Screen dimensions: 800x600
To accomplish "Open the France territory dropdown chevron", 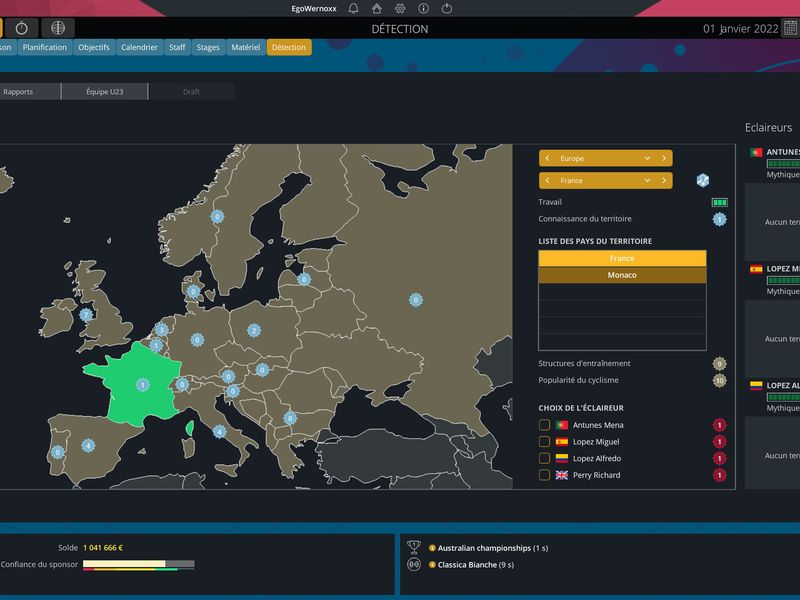I will point(647,180).
